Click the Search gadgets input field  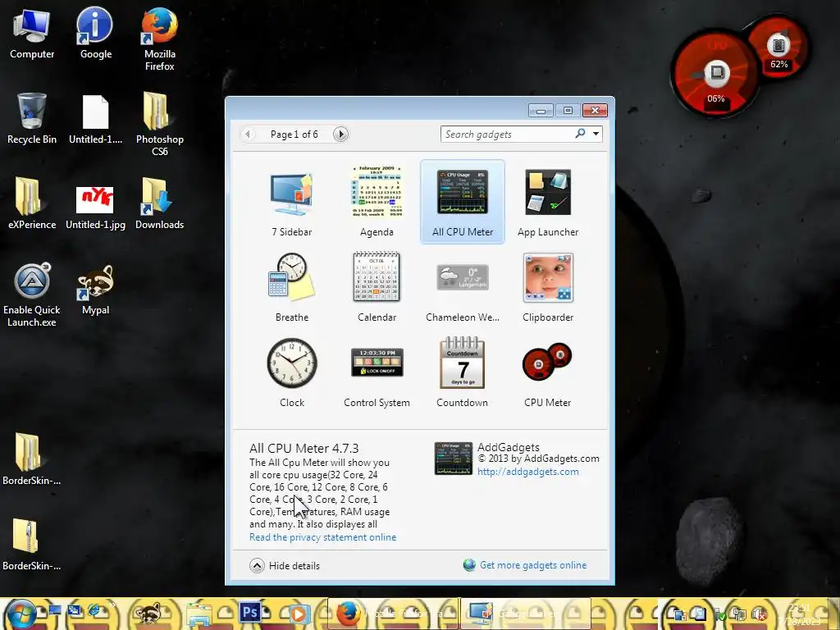[506, 134]
